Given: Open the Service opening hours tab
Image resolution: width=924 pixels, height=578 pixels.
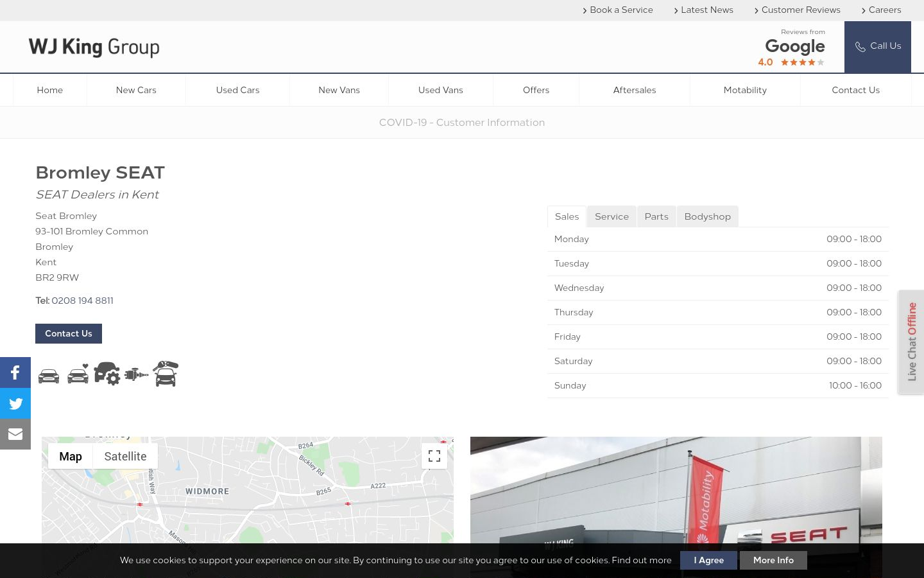Looking at the screenshot, I should coord(612,216).
